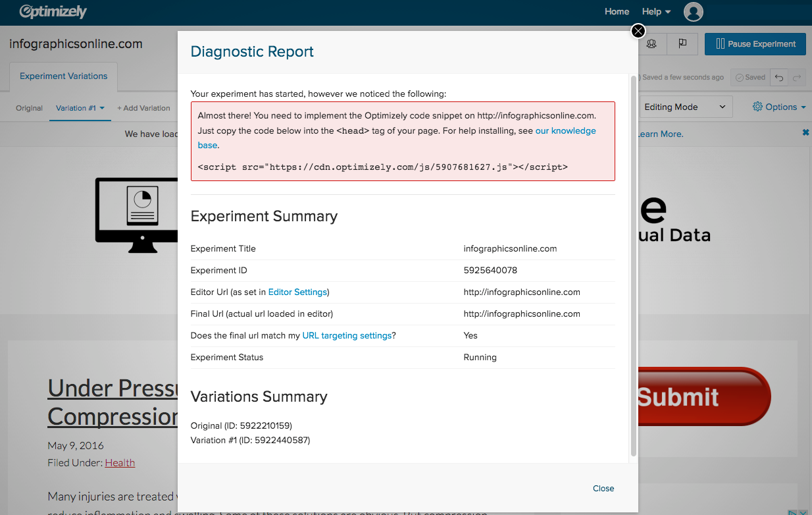Click the Optimizely logo

pyautogui.click(x=53, y=11)
